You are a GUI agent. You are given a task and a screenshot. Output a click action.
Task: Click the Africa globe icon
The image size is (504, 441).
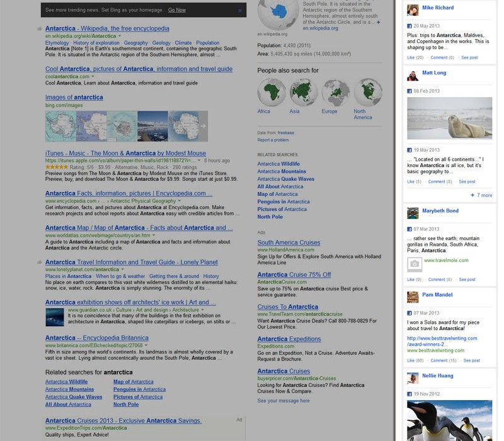point(272,93)
